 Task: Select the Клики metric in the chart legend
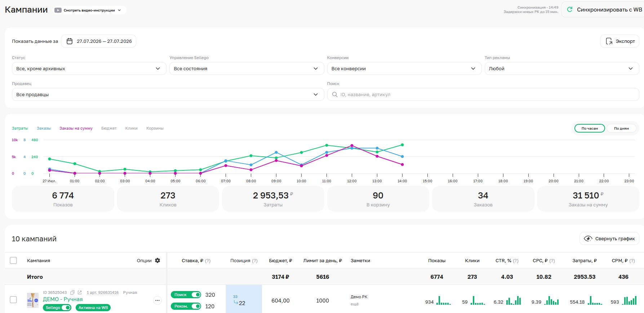point(132,128)
